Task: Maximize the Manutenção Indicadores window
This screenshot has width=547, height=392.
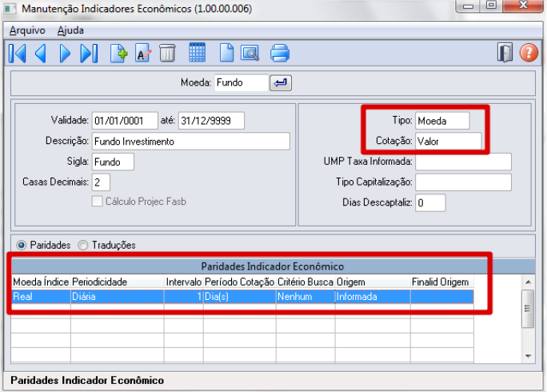Action: (491, 6)
